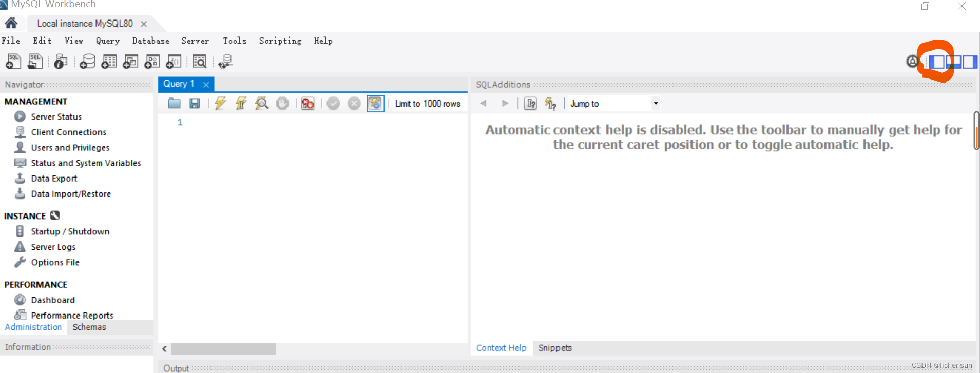Open the Server menu

[x=195, y=41]
